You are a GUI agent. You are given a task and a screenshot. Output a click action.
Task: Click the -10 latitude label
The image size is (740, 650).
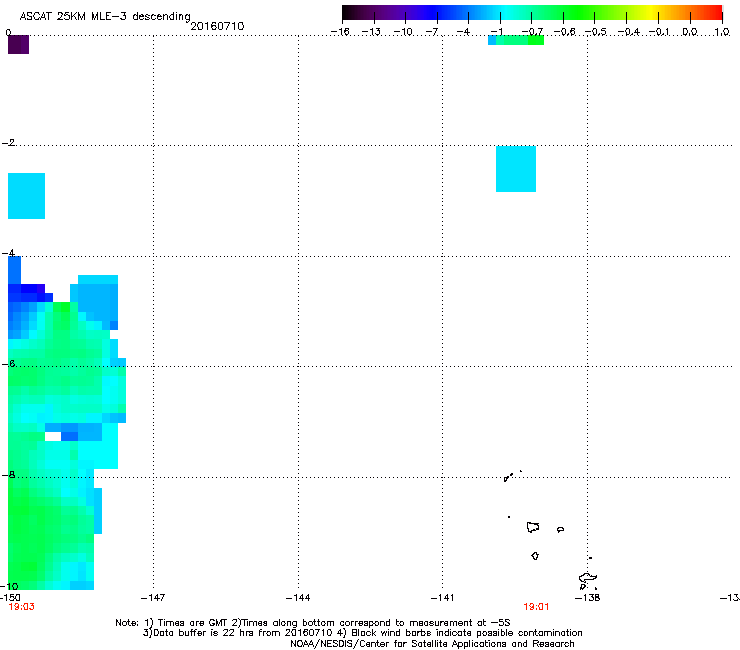tap(9, 586)
